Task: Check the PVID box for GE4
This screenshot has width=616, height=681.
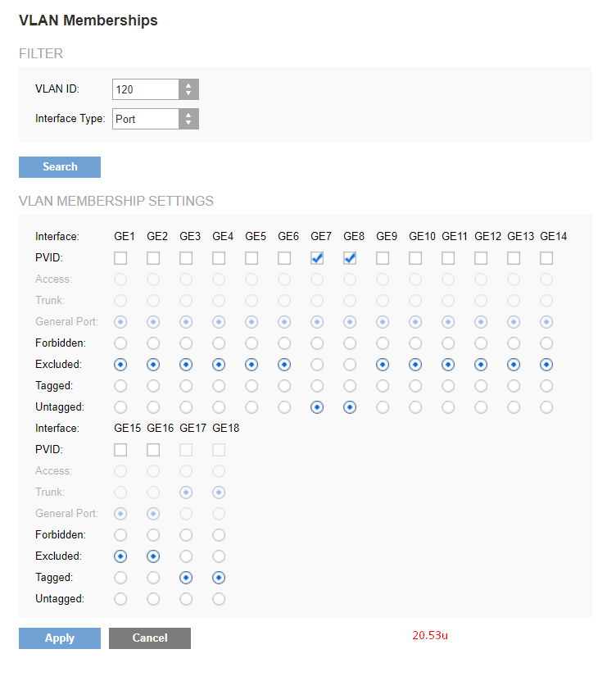Action: tap(219, 258)
